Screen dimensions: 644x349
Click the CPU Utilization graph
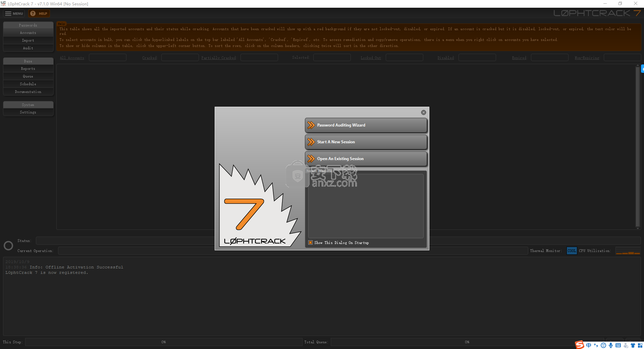tap(628, 251)
